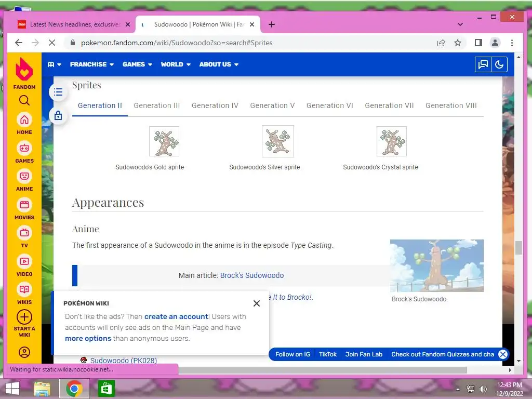532x399 pixels.
Task: Open the Brock's Sudowoodo anime image
Action: point(436,265)
